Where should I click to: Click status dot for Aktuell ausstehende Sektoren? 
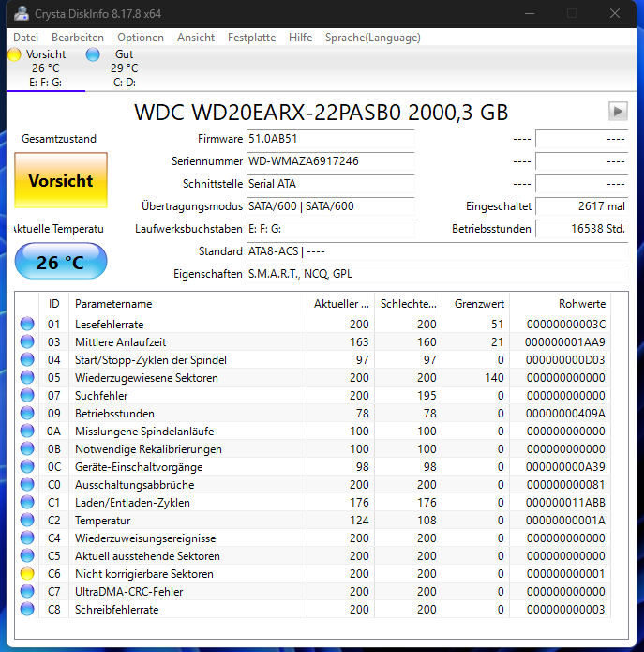[27, 556]
